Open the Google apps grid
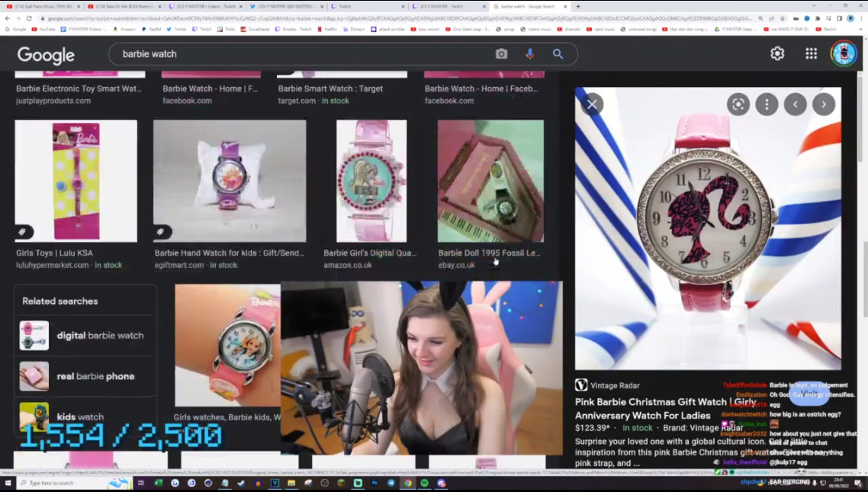 pyautogui.click(x=811, y=53)
